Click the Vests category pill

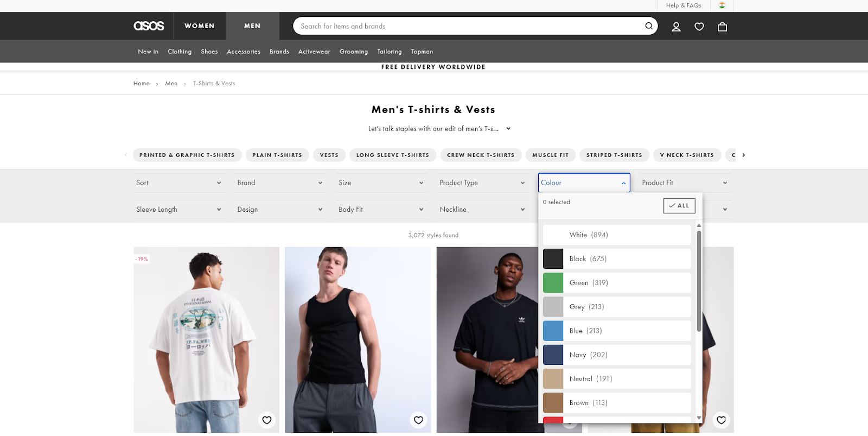point(329,155)
